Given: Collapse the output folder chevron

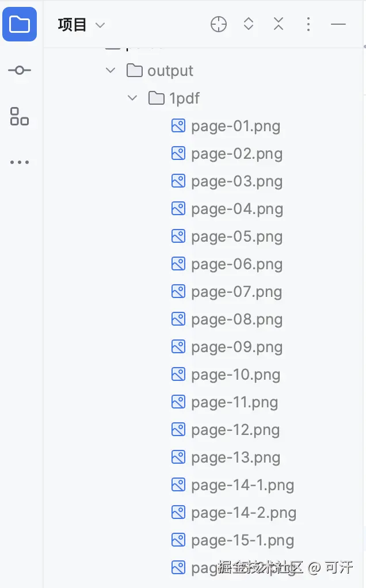Looking at the screenshot, I should point(110,71).
